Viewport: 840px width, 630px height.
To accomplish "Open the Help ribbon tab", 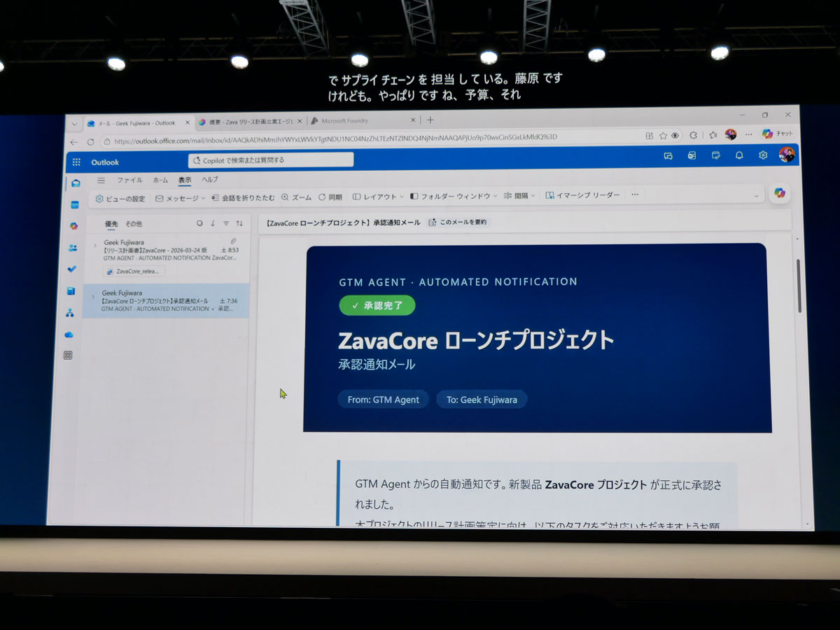I will 210,180.
